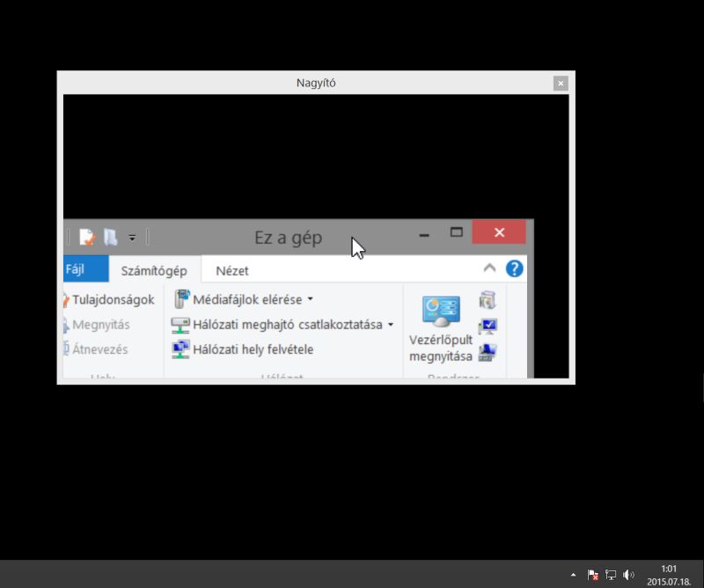The image size is (704, 588).
Task: Click the second Quick Access Toolbar icon
Action: 109,237
